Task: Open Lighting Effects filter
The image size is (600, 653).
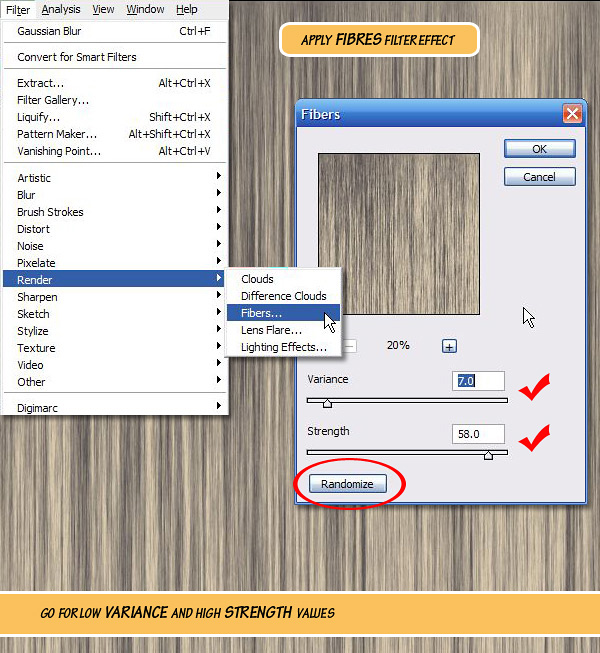Action: (x=283, y=347)
